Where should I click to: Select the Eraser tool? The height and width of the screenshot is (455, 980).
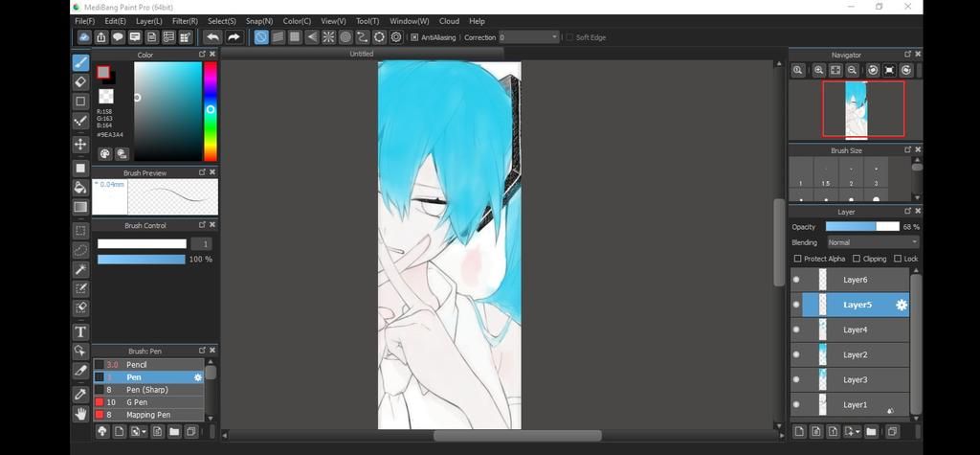80,82
